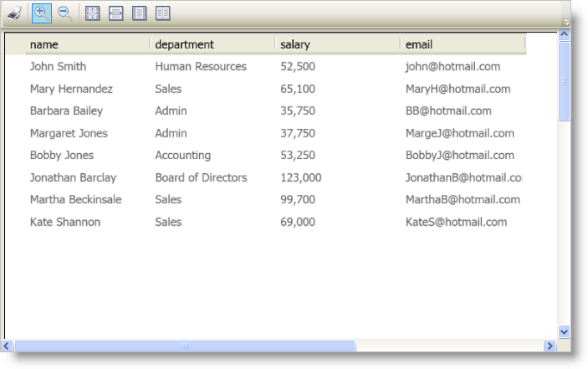Click the MarthaB@hotmail.com email cell

pyautogui.click(x=463, y=199)
